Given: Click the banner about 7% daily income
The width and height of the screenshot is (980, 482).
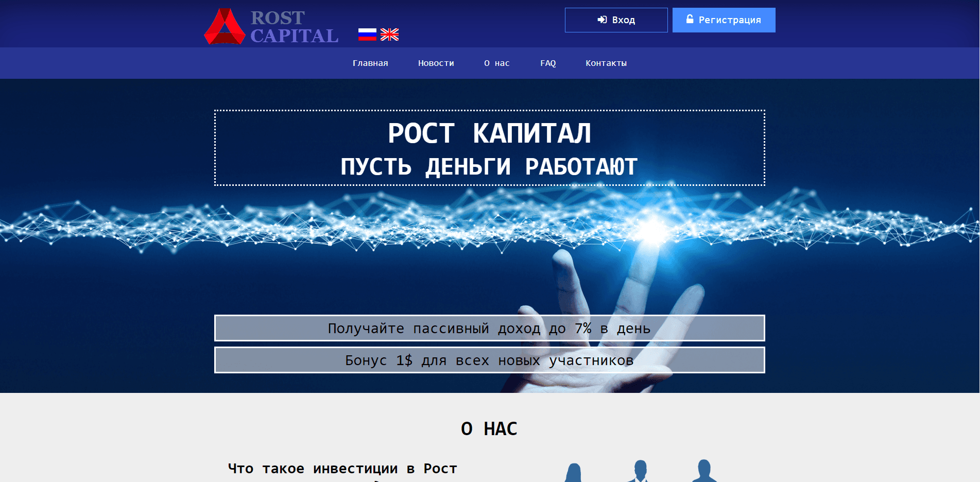Looking at the screenshot, I should pos(489,328).
